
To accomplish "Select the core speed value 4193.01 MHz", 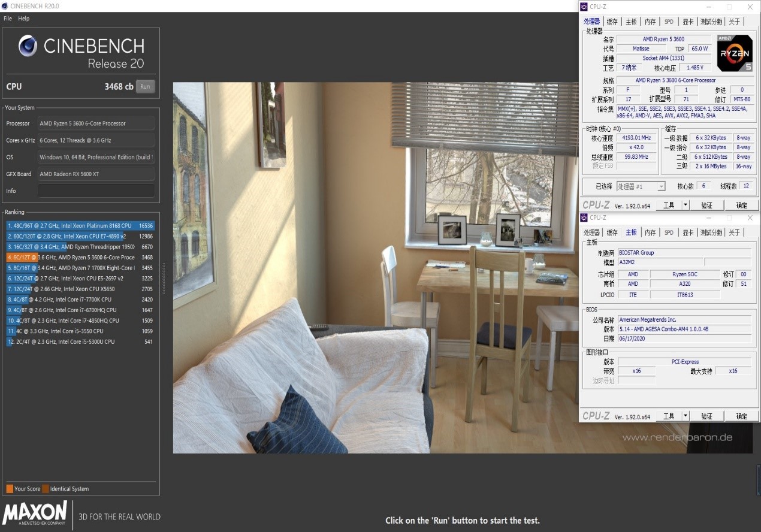I will (x=636, y=138).
